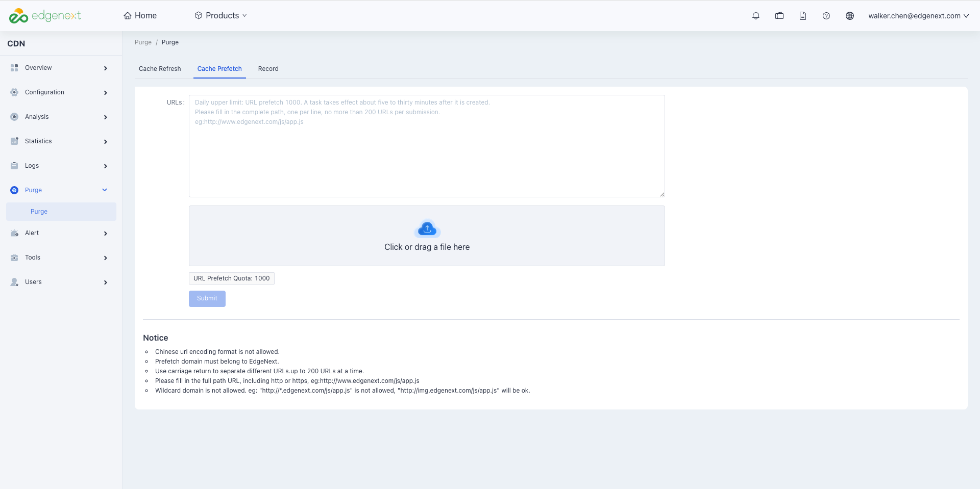The height and width of the screenshot is (489, 980).
Task: Click the help question mark icon
Action: tap(826, 16)
